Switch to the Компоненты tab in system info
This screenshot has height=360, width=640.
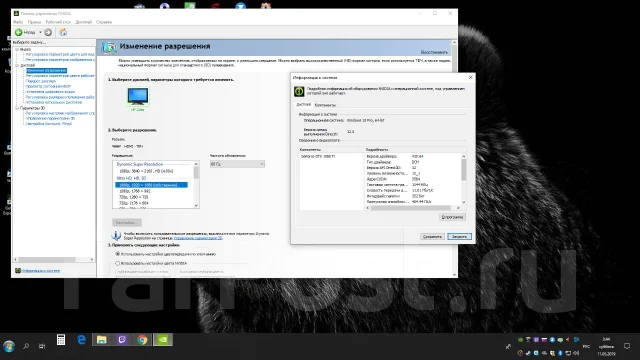point(325,105)
